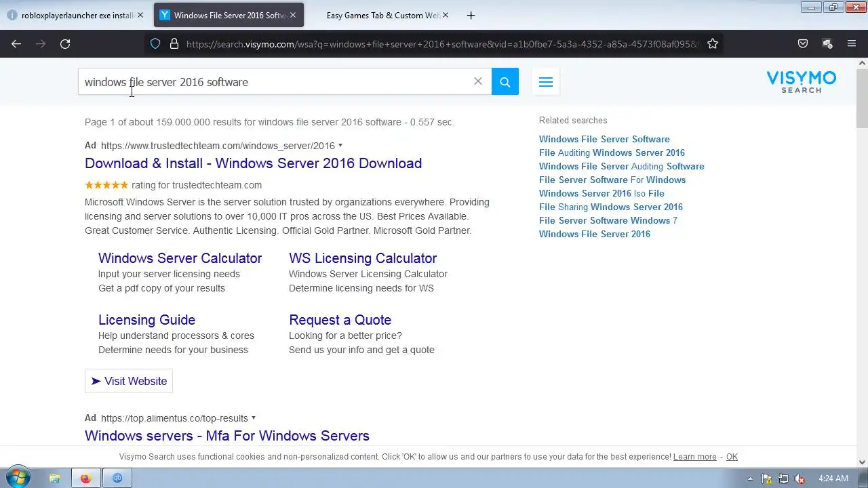Open the WS Licensing Calculator link

(x=363, y=258)
